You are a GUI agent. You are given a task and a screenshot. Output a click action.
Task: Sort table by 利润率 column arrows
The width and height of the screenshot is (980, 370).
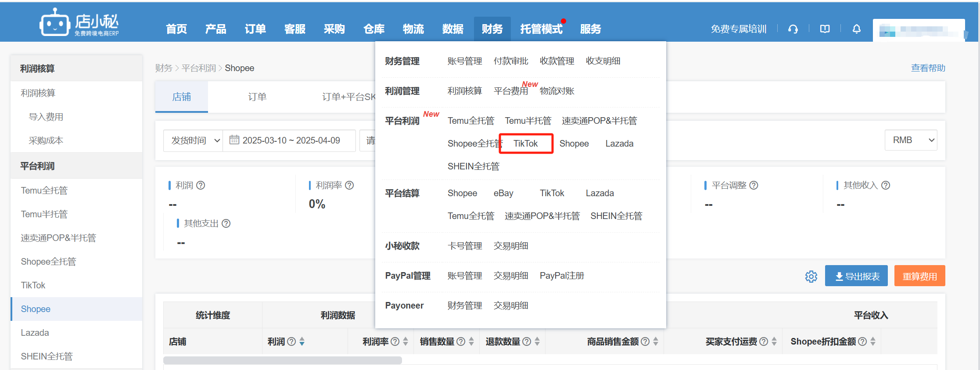point(406,341)
